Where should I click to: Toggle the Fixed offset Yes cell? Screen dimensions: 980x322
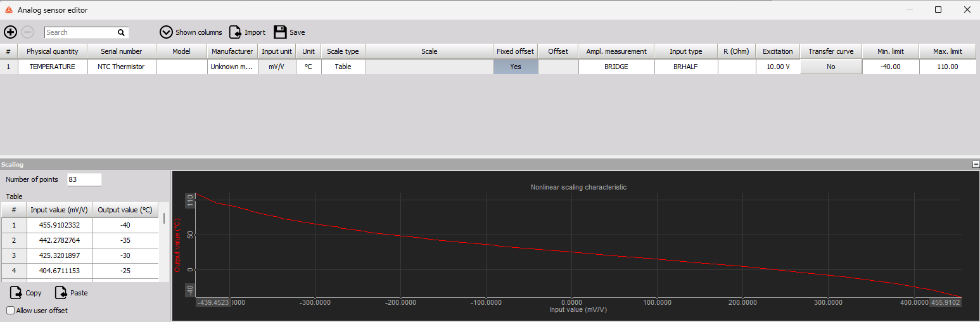coord(516,67)
